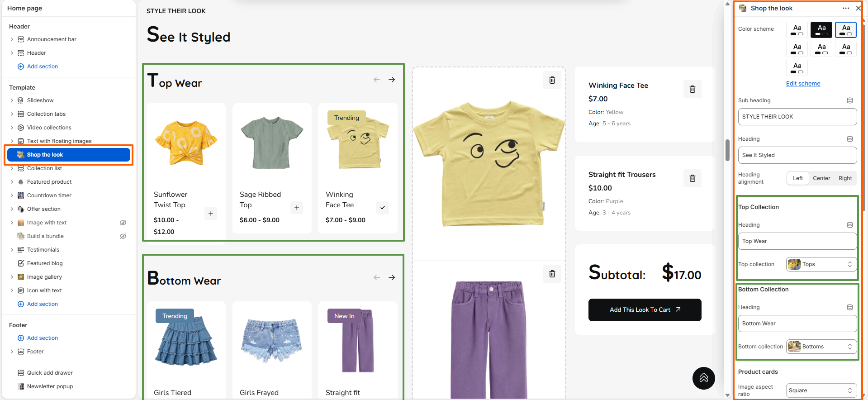The height and width of the screenshot is (400, 868).
Task: Click the scroll-to-top round button
Action: (704, 378)
